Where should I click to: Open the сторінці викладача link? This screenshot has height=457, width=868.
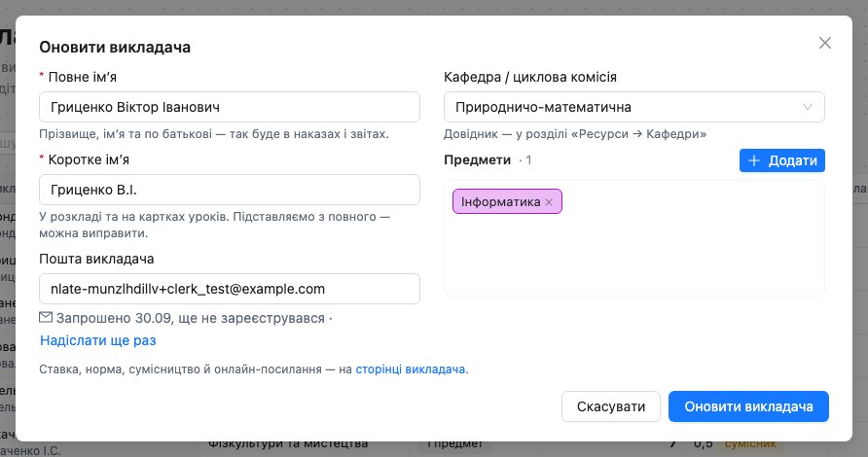(411, 369)
